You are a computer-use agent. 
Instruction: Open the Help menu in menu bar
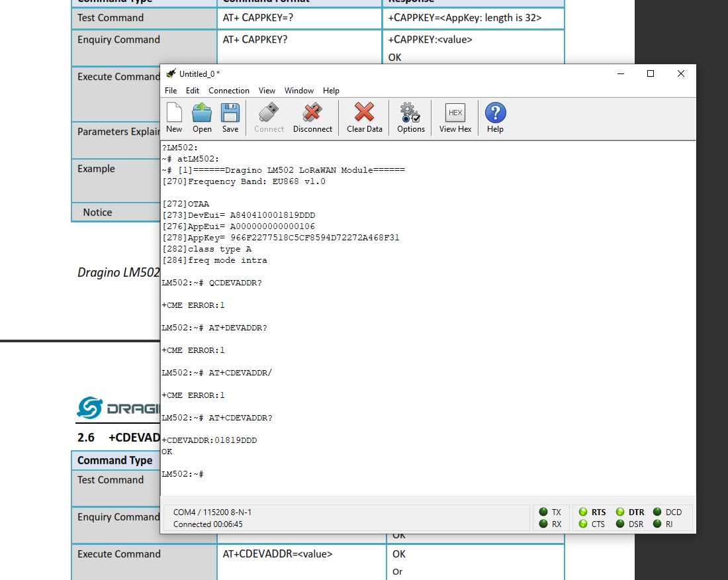331,91
